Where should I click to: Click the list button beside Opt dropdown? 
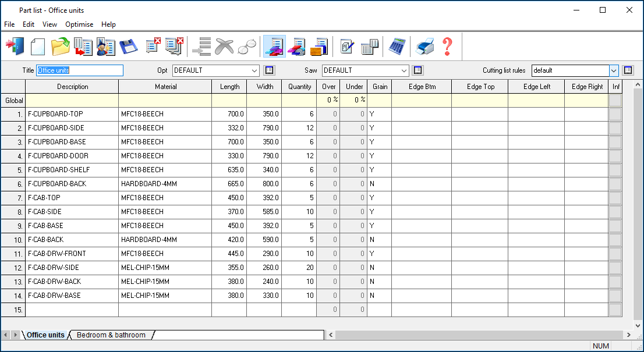[269, 70]
